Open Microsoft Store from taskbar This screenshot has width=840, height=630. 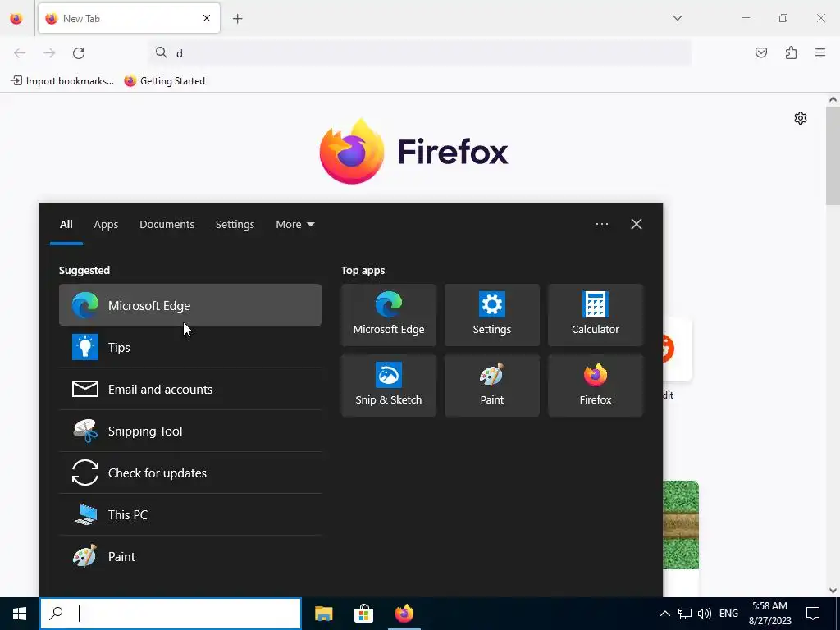[363, 614]
